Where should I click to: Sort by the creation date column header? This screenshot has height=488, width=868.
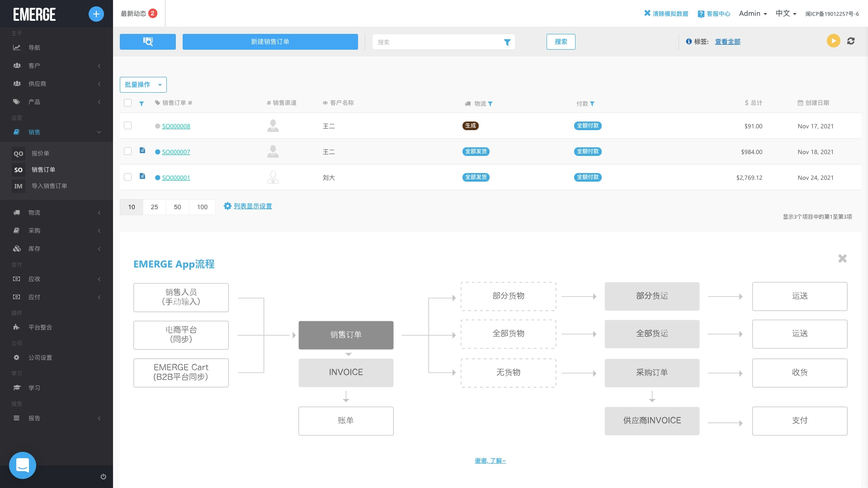pos(813,103)
